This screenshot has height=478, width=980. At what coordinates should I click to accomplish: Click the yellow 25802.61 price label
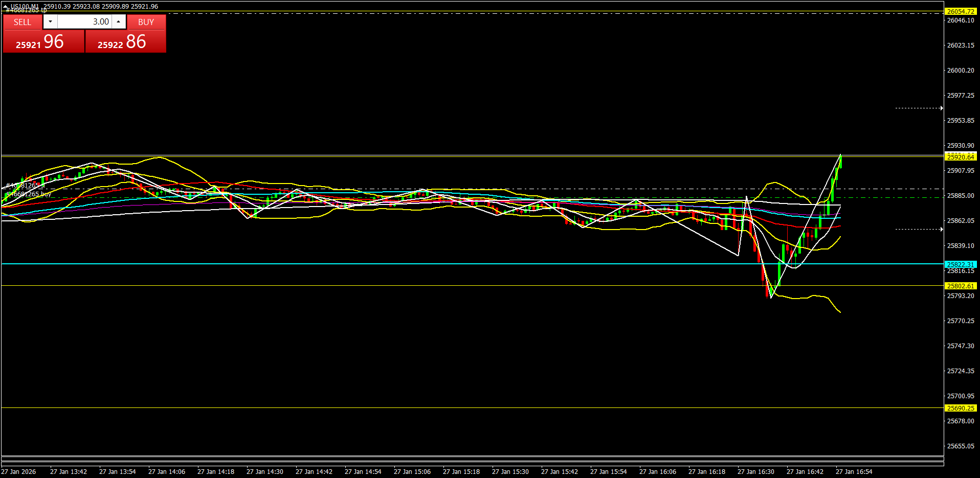coord(960,286)
